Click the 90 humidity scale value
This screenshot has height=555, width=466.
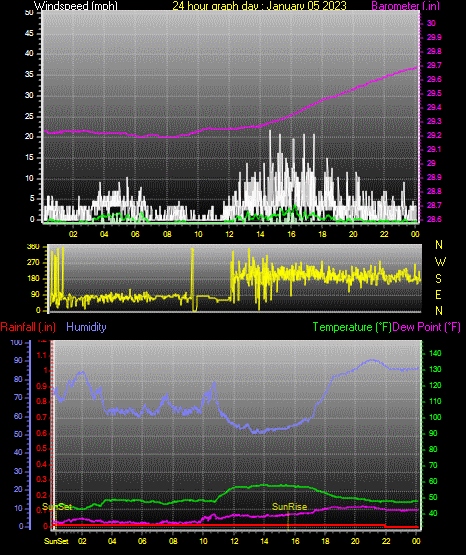pos(18,360)
